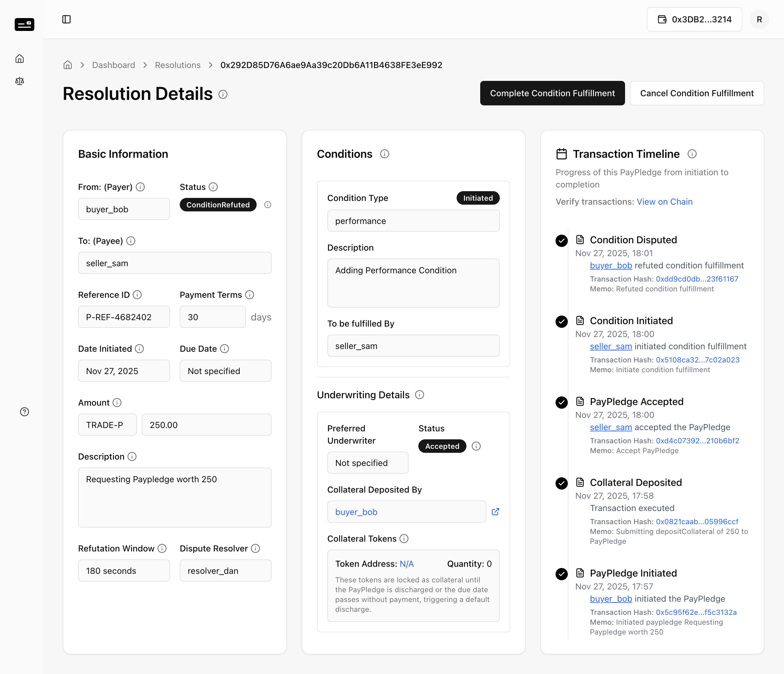
Task: Open transaction hash 0xd4c07392...210b6bf2
Action: 697,441
